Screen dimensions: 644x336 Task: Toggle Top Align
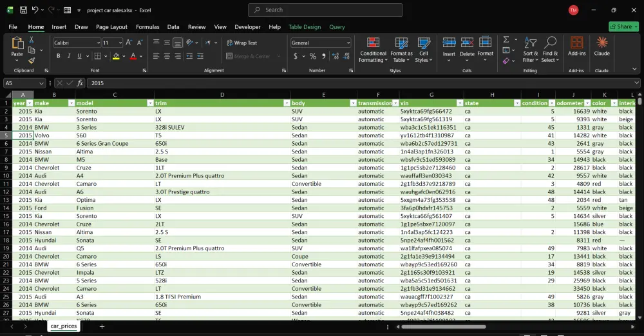tap(156, 43)
